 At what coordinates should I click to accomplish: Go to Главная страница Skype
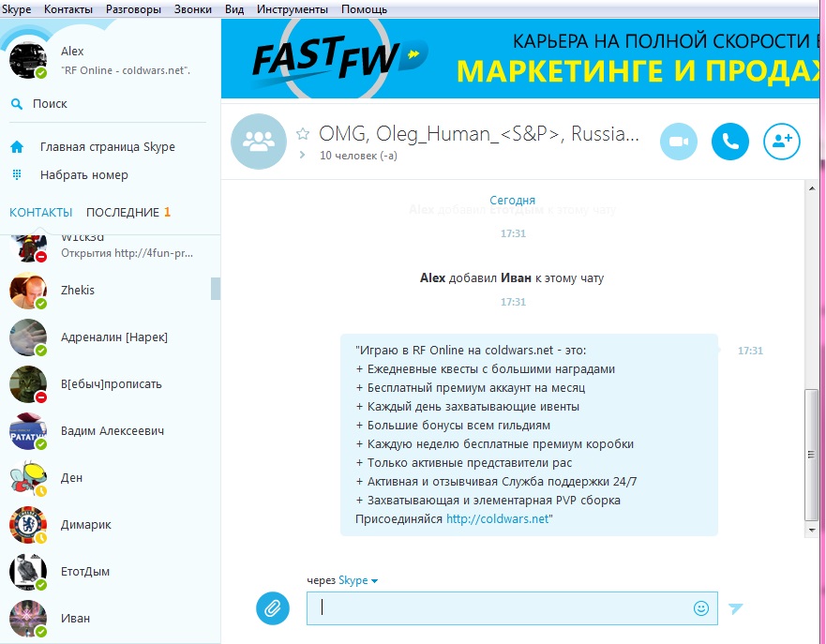coord(108,147)
